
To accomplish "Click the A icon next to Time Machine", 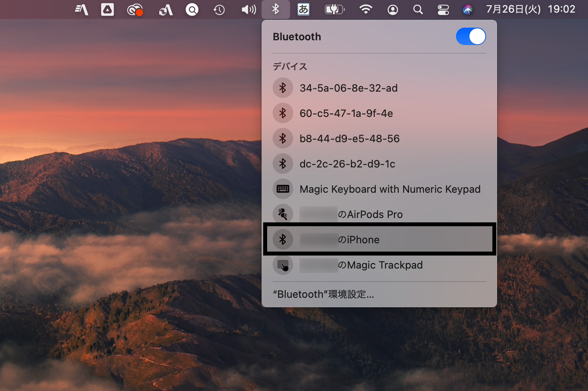I will pos(166,9).
